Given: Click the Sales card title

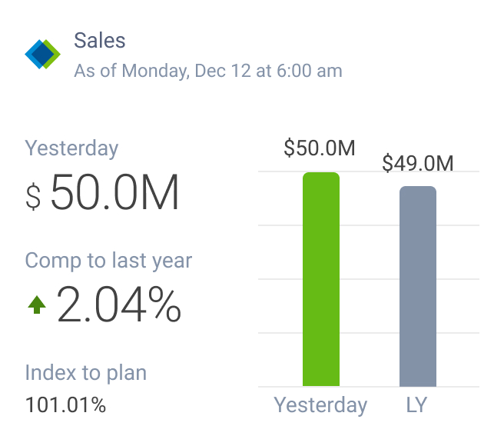Looking at the screenshot, I should click(100, 41).
